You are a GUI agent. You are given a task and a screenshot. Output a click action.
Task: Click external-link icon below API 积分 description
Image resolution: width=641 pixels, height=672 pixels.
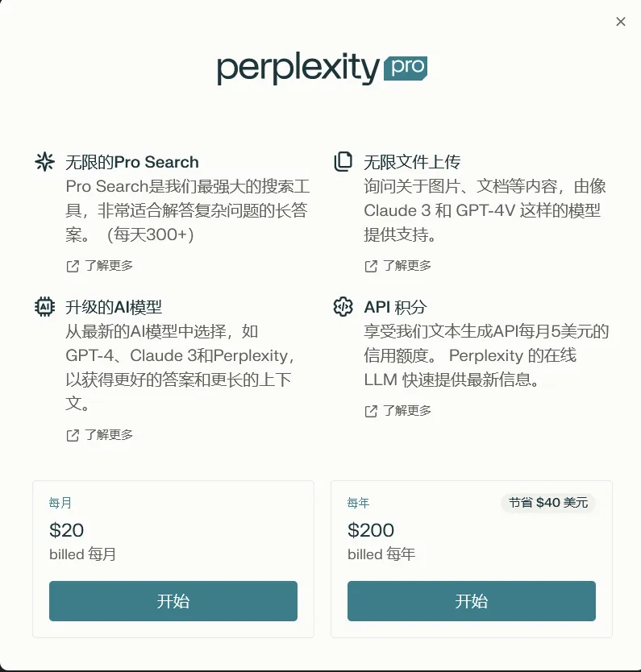(371, 411)
